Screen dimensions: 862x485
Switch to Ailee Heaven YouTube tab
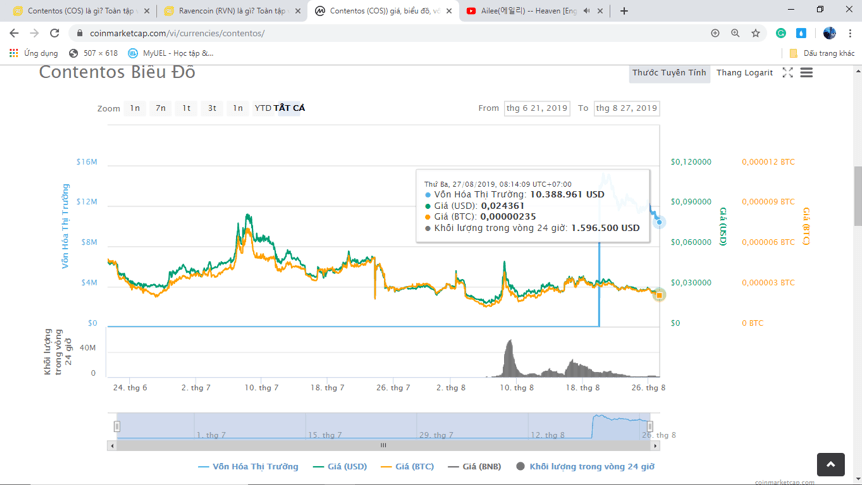(533, 11)
